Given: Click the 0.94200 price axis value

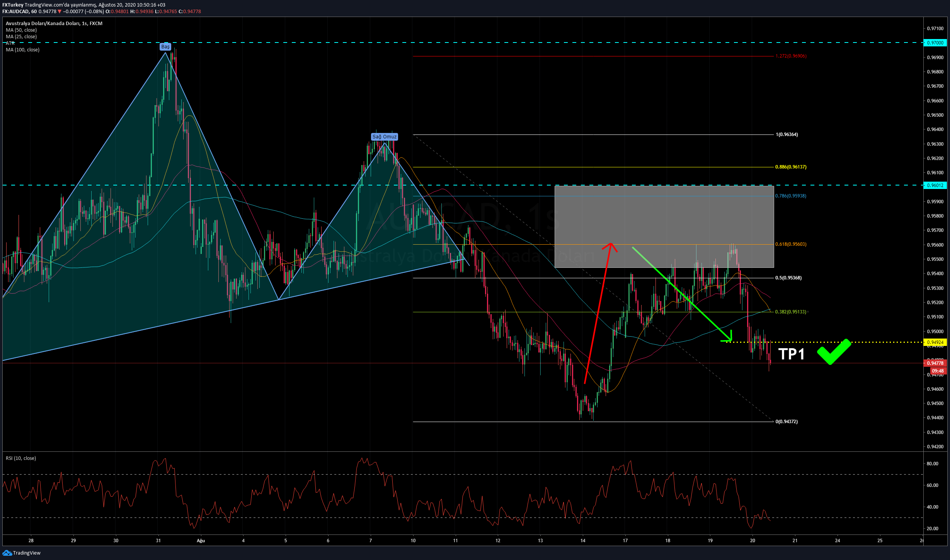Looking at the screenshot, I should pyautogui.click(x=935, y=447).
